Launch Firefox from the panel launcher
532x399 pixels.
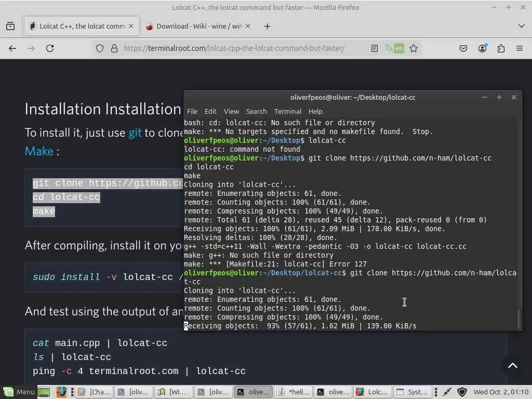pos(61,392)
